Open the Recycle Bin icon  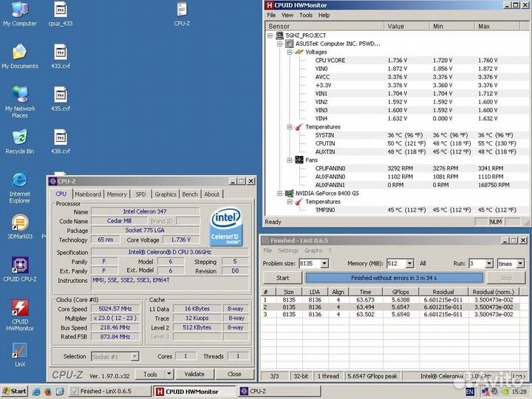point(20,137)
